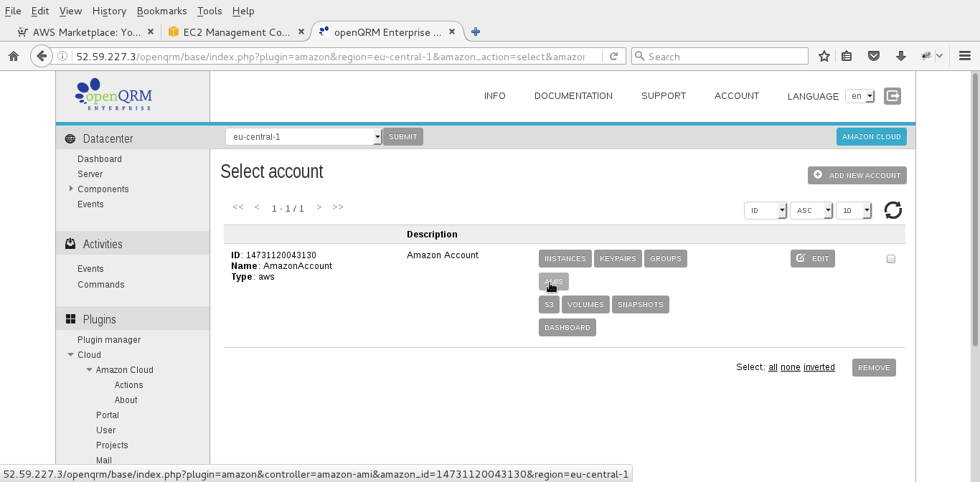Show site information icon in address bar

click(x=63, y=56)
